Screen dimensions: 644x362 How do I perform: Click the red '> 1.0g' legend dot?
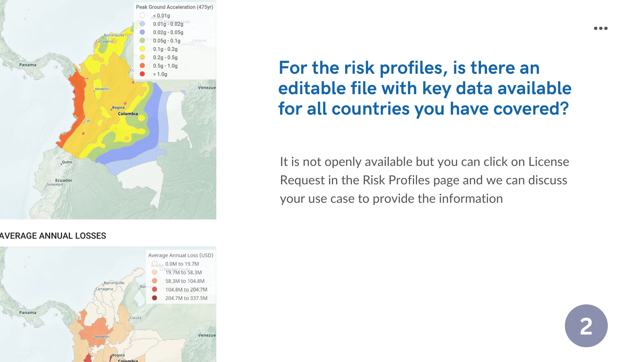(142, 74)
